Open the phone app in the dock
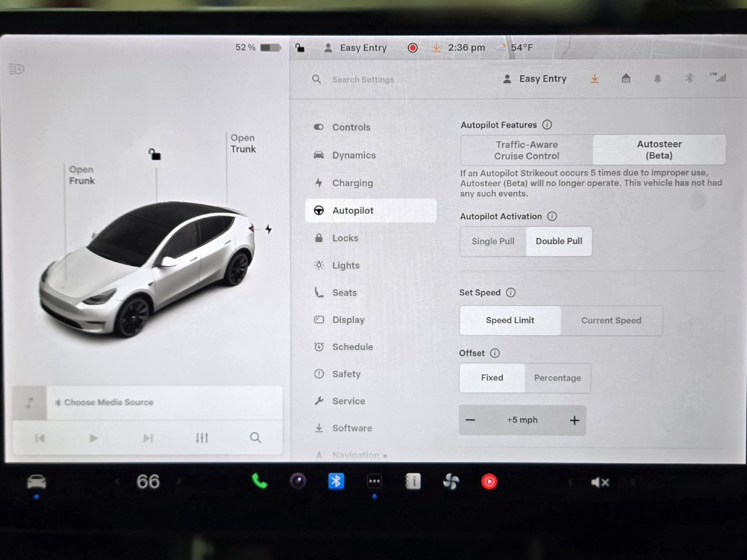The height and width of the screenshot is (560, 747). pos(259,481)
